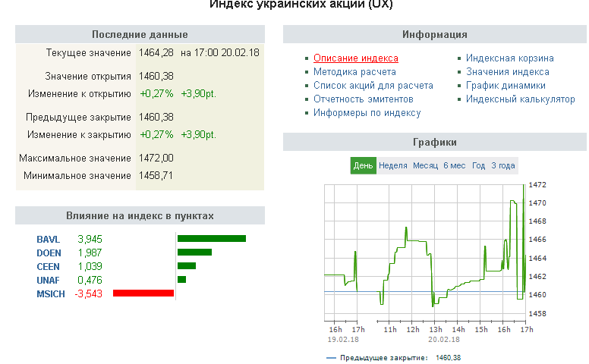This screenshot has width=589, height=364.
Task: Open the Описание индекса link
Action: coord(356,58)
